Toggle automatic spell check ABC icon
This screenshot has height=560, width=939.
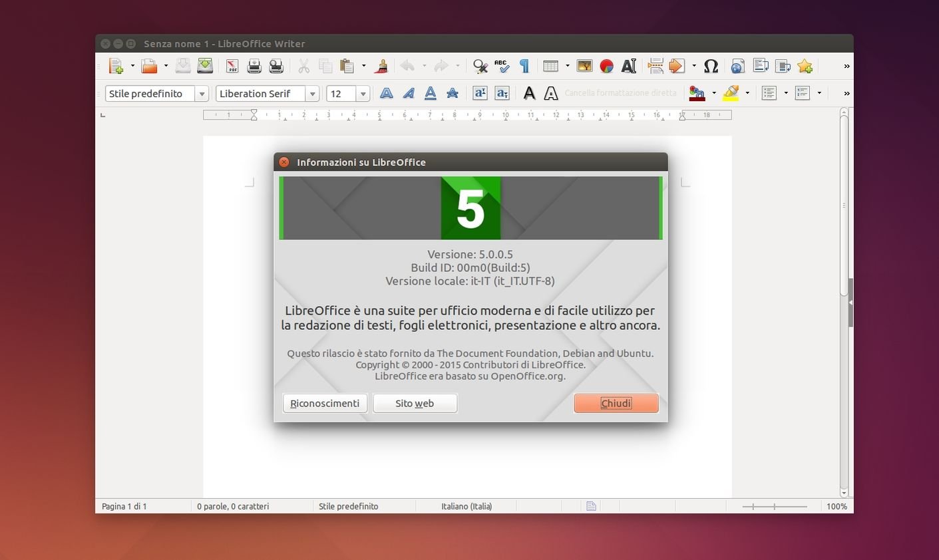(x=502, y=66)
